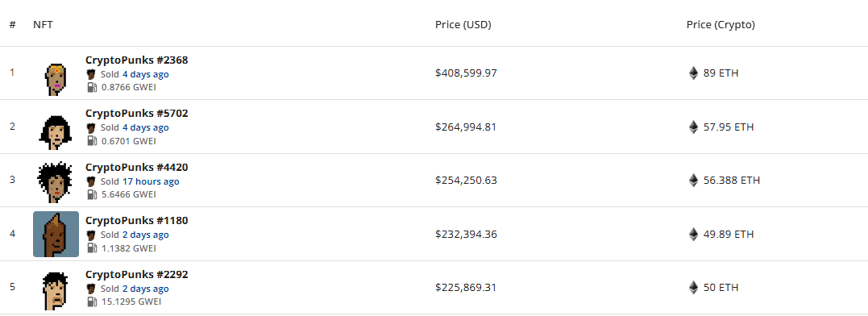The image size is (868, 316).
Task: Open "4 days ago" link under #5702
Action: point(146,128)
